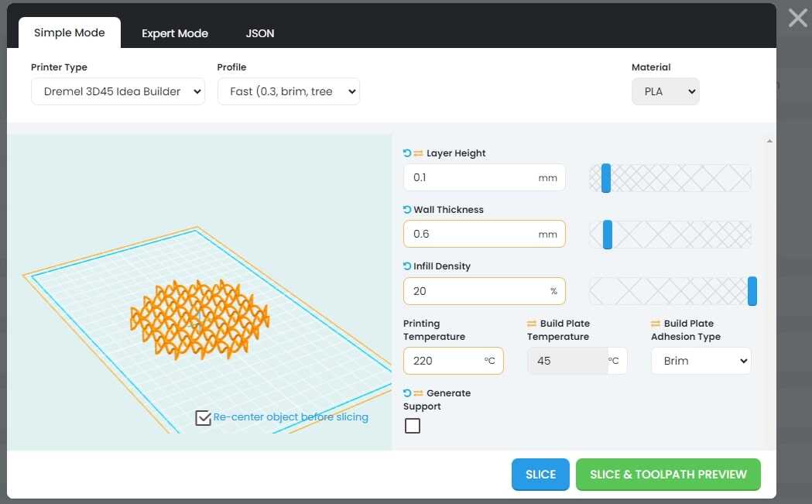Choose Build Plate Adhesion Type dropdown
812x504 pixels.
(x=701, y=361)
